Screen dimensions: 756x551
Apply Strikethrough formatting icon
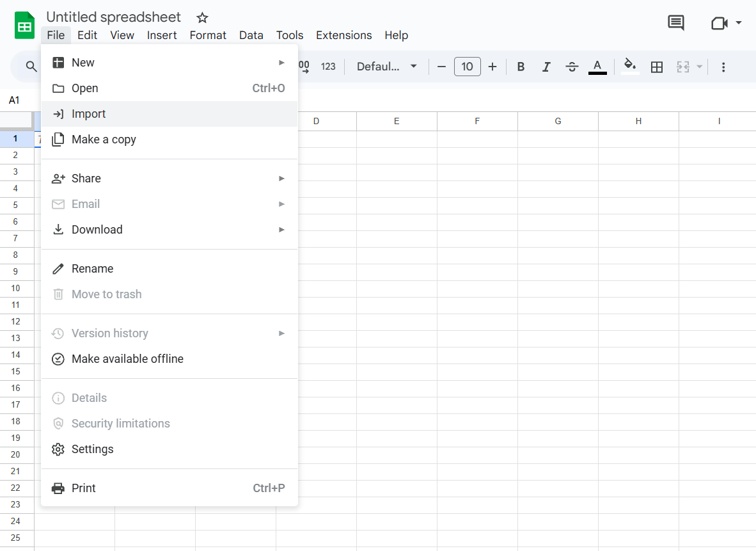coord(572,67)
